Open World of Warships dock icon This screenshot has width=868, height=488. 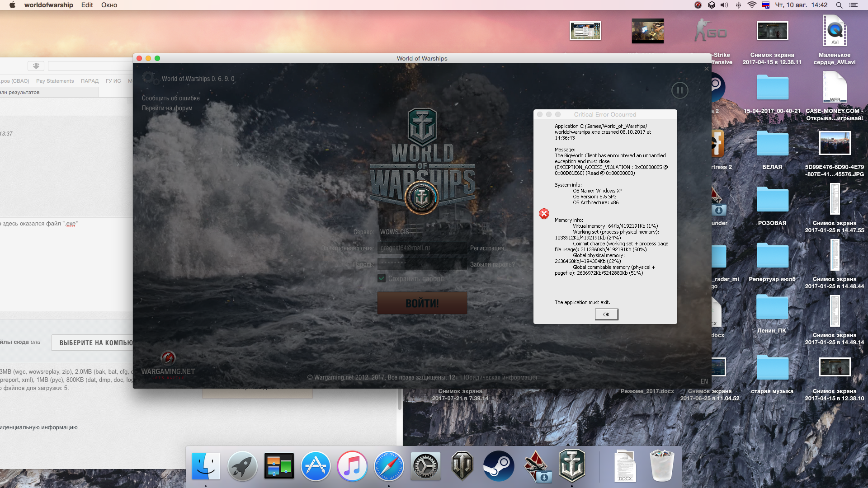coord(572,465)
